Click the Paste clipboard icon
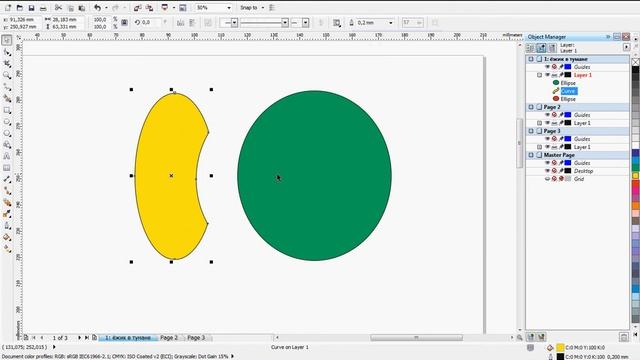Image resolution: width=640 pixels, height=360 pixels. (x=82, y=8)
